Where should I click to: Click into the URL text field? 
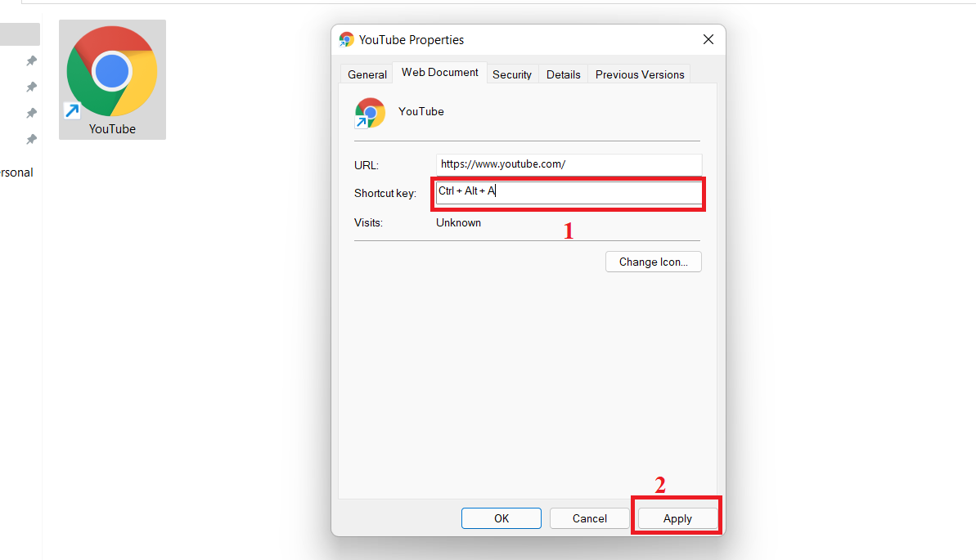click(x=569, y=164)
